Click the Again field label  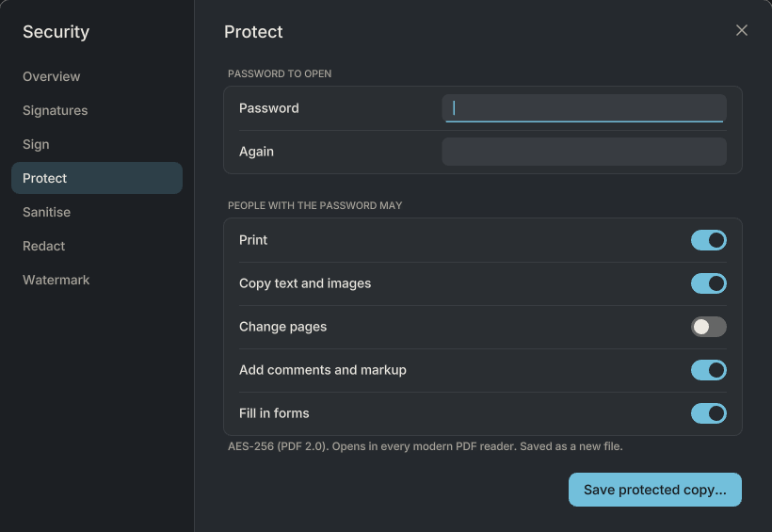(256, 152)
